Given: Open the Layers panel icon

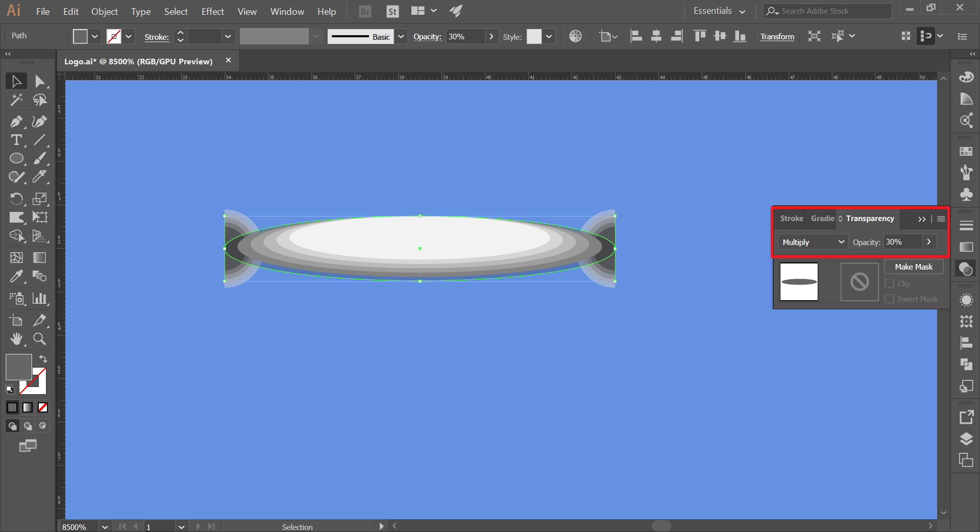Looking at the screenshot, I should [966, 439].
